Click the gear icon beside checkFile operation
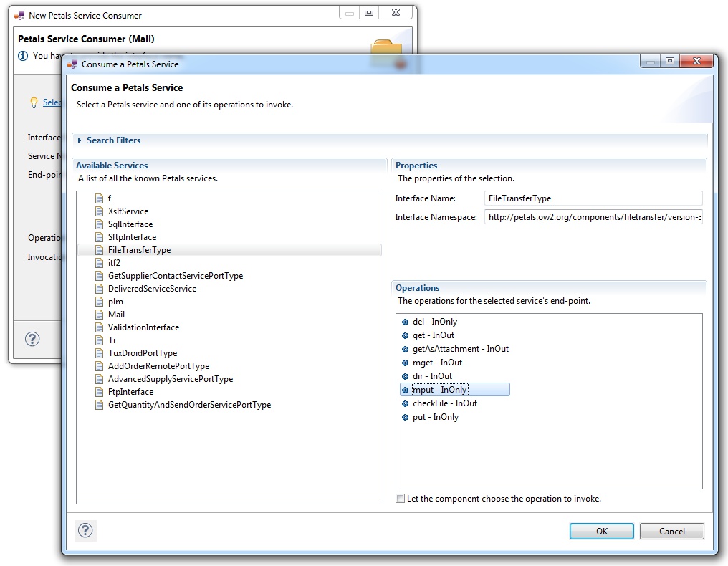Screen dimensions: 728x566 tap(405, 403)
